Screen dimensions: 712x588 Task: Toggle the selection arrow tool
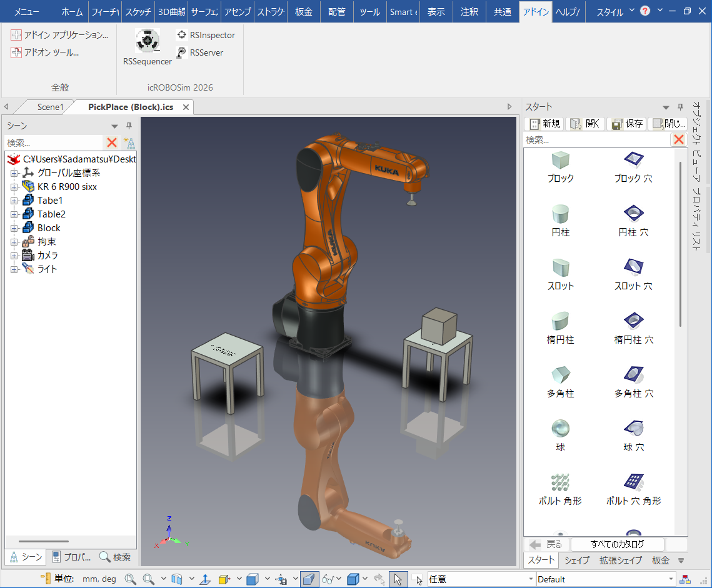pyautogui.click(x=398, y=579)
